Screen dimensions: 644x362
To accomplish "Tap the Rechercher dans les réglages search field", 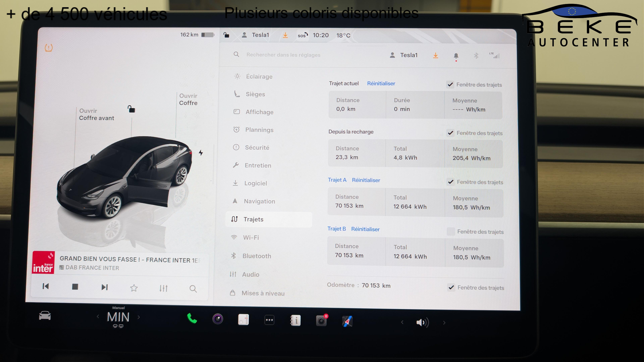I will 283,55.
